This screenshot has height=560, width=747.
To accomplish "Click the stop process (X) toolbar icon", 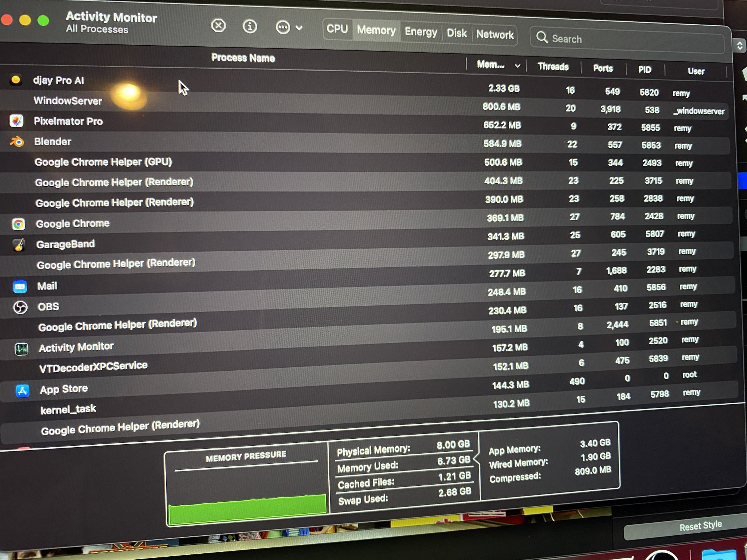I will click(218, 26).
